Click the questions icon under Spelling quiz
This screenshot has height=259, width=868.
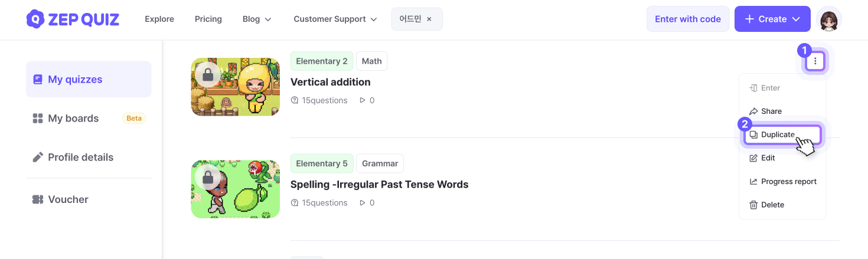click(x=295, y=203)
